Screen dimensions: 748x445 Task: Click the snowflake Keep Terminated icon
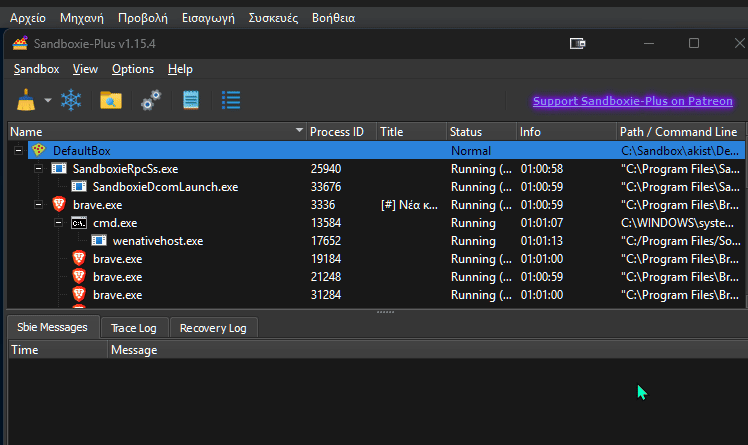(71, 100)
